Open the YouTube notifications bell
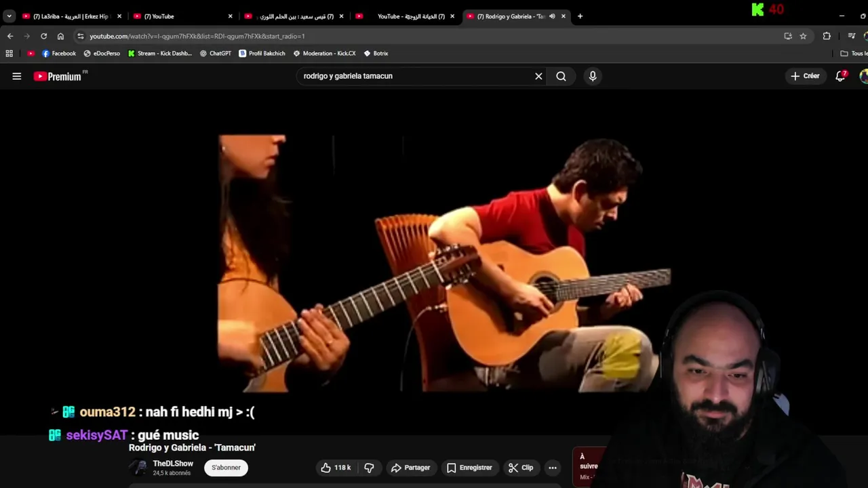The image size is (868, 488). (x=841, y=76)
